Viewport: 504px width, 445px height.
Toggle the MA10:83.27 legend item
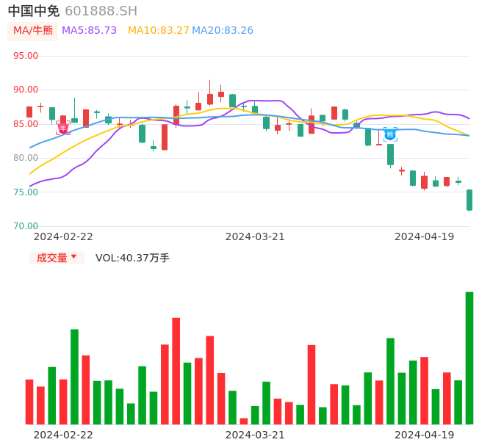click(x=158, y=31)
